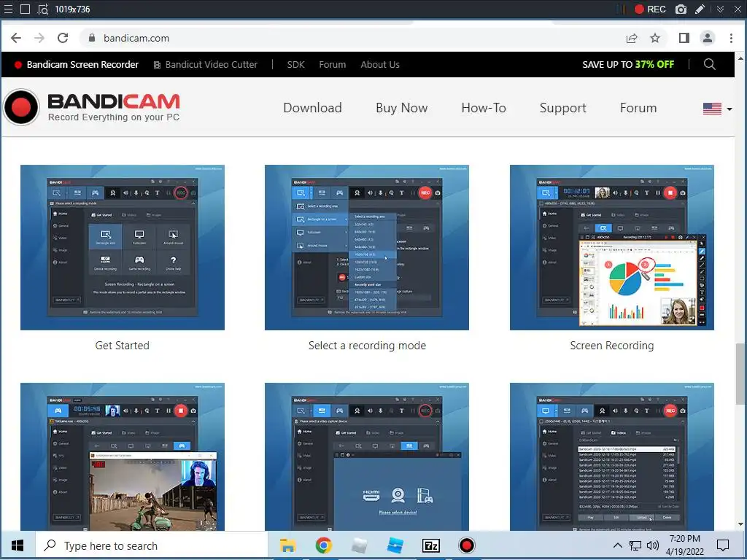Open the SDK page

pyautogui.click(x=296, y=65)
